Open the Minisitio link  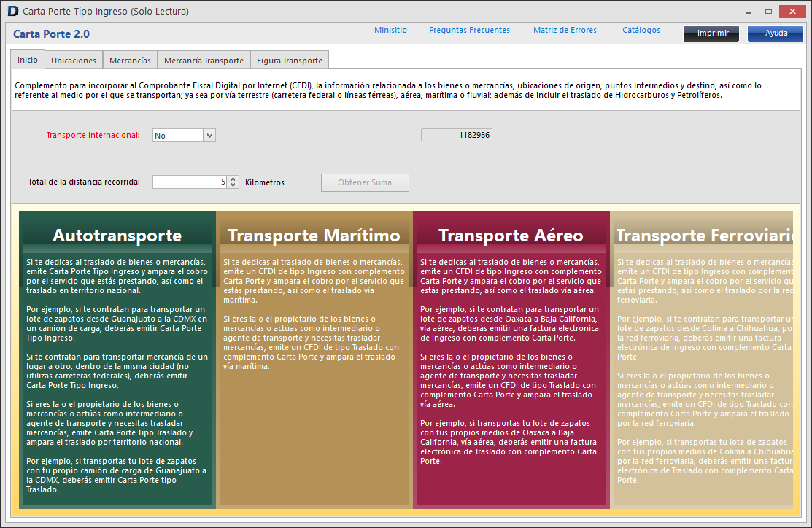[x=390, y=31]
